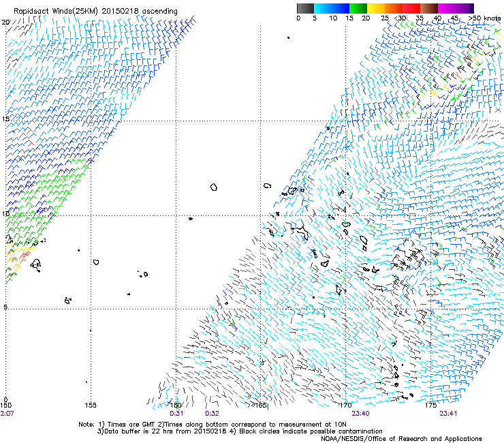
Task: Click the purple '23:41' time label
Action: tap(448, 414)
